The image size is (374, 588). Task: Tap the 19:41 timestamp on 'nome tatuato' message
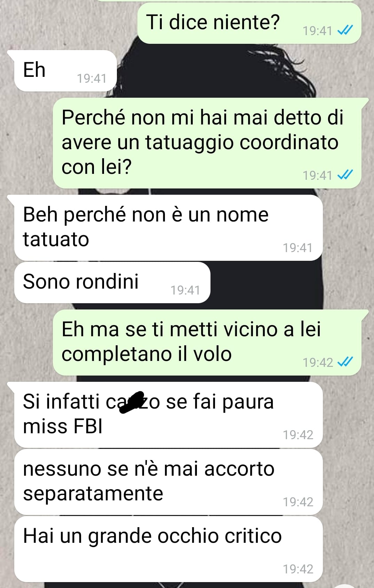[x=297, y=248]
